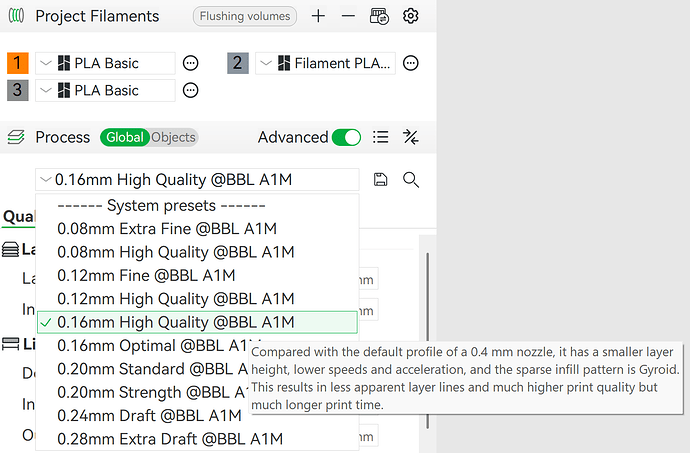Edit filament 1 via ellipsis button
The height and width of the screenshot is (453, 690).
[x=191, y=63]
